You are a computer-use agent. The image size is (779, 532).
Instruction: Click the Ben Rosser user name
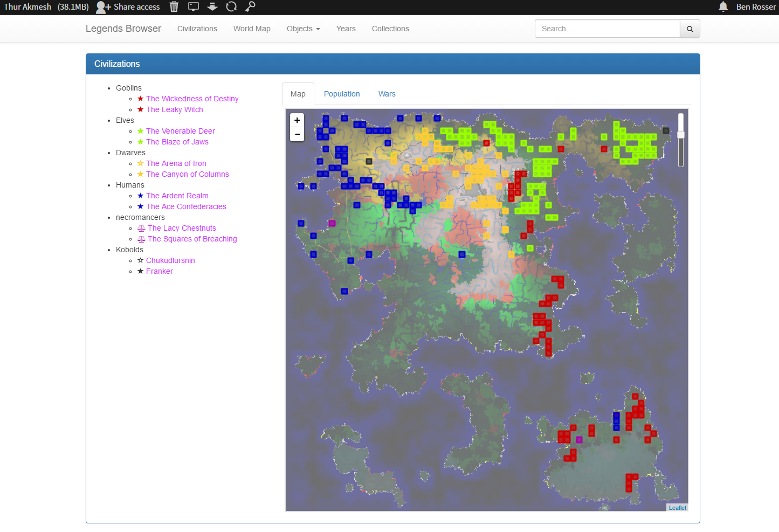coord(756,7)
